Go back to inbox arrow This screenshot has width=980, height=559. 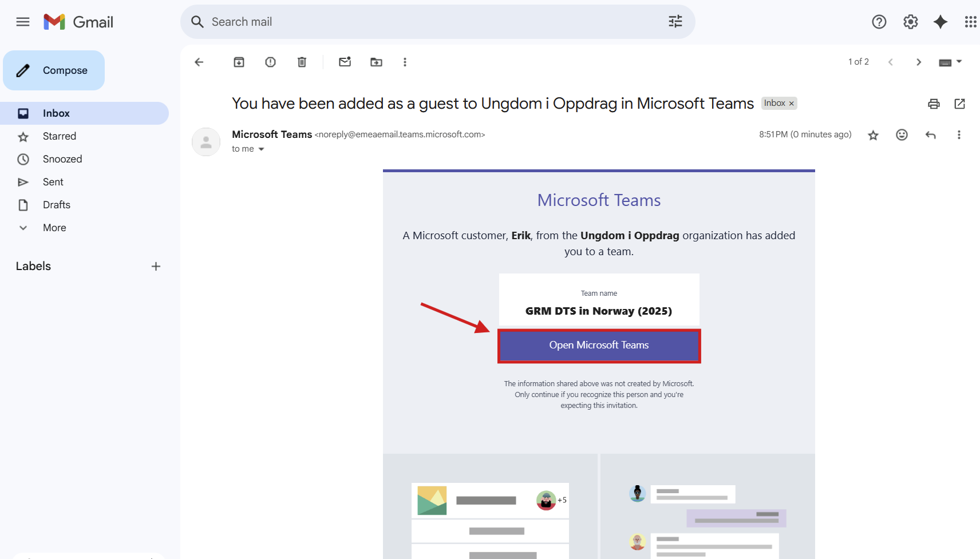tap(199, 62)
